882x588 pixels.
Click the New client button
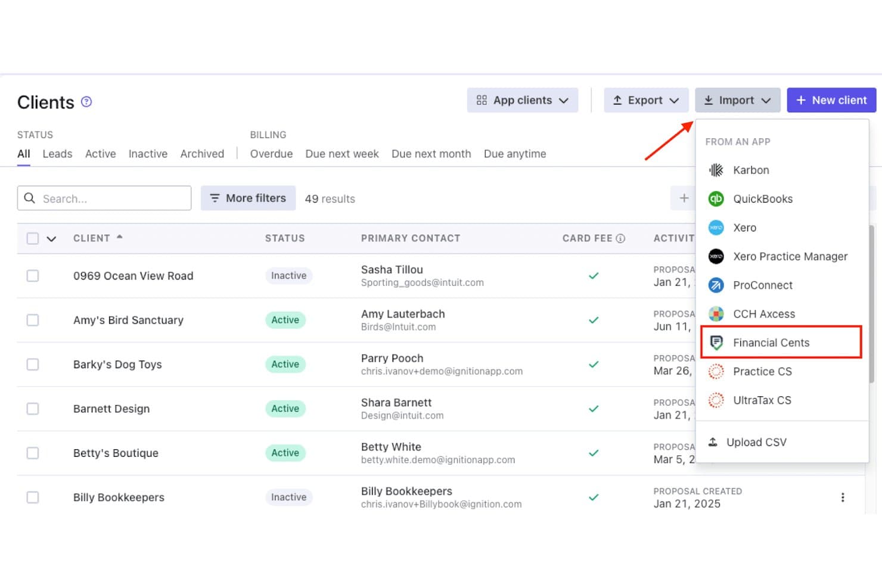[831, 100]
